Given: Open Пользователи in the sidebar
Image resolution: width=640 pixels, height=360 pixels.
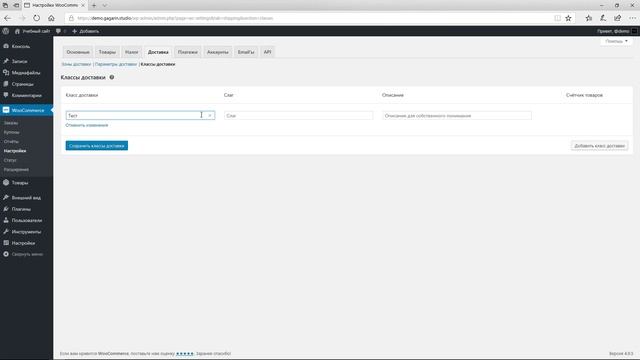Looking at the screenshot, I should coord(26,220).
